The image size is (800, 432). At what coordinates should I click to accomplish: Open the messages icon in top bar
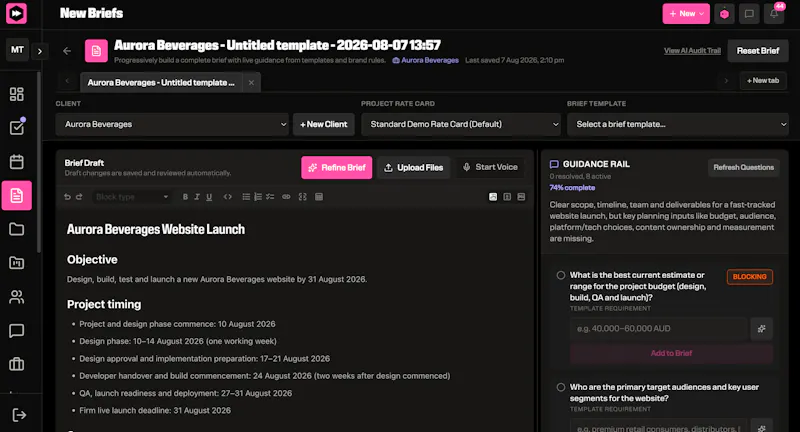(x=749, y=14)
